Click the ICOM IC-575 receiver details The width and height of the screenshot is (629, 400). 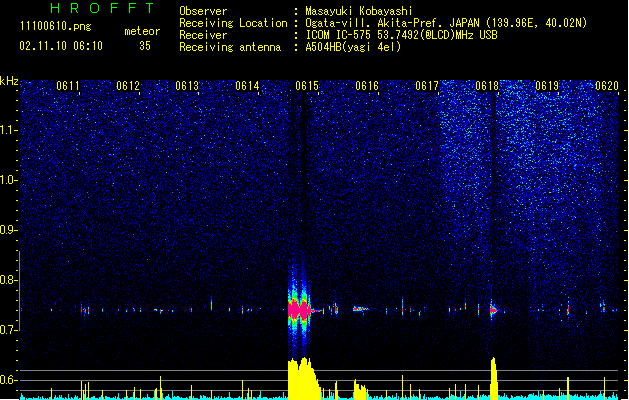coord(402,35)
